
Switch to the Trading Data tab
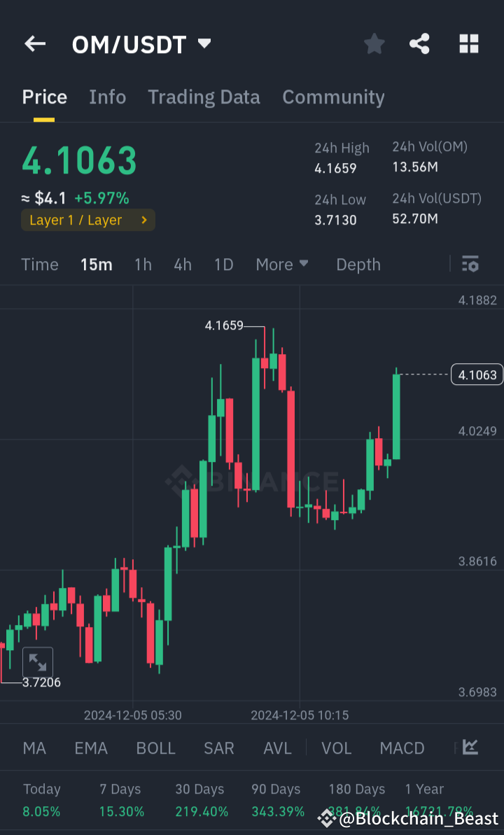(204, 97)
